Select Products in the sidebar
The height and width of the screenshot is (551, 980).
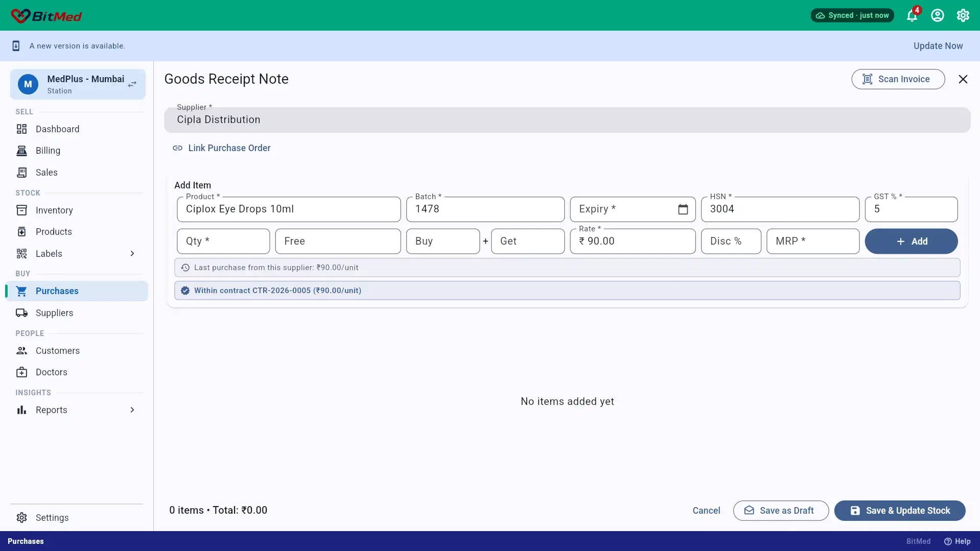pos(77,232)
